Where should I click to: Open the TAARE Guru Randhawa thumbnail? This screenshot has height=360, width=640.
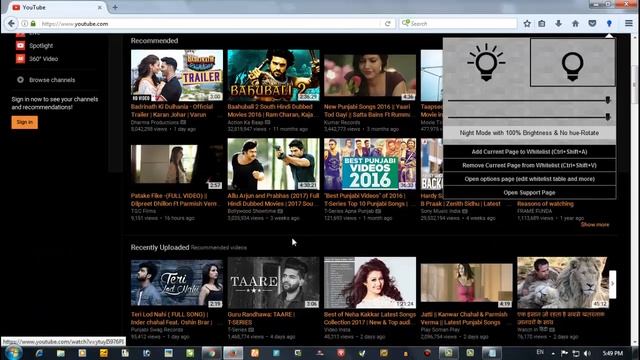[x=273, y=282]
